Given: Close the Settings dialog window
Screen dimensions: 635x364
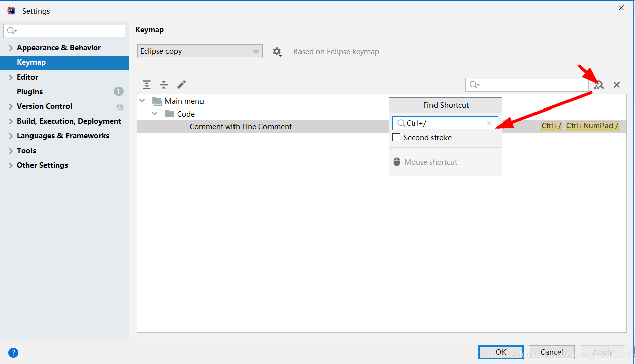Looking at the screenshot, I should click(x=621, y=8).
